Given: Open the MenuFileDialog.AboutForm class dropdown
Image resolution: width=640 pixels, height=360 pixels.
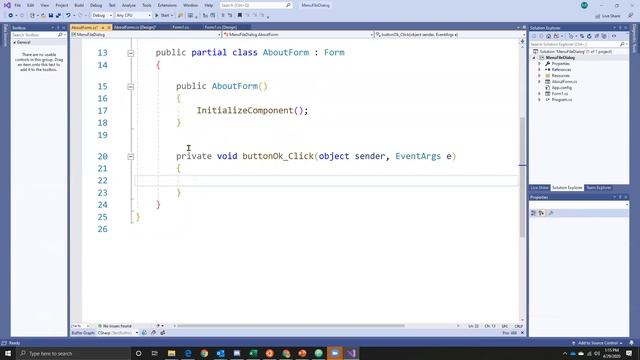Looking at the screenshot, I should 298,35.
